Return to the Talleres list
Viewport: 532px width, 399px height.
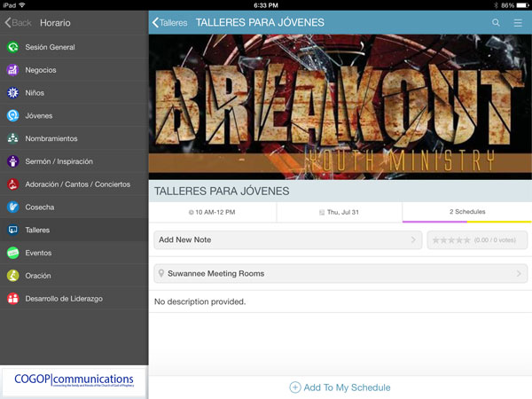pyautogui.click(x=170, y=23)
